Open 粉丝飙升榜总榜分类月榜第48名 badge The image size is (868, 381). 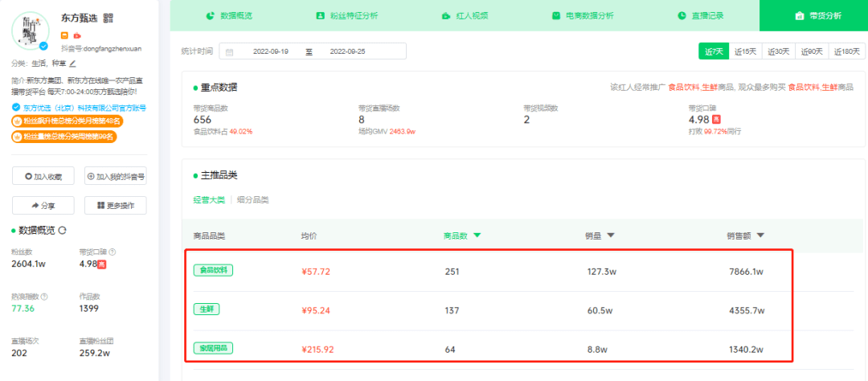point(67,121)
